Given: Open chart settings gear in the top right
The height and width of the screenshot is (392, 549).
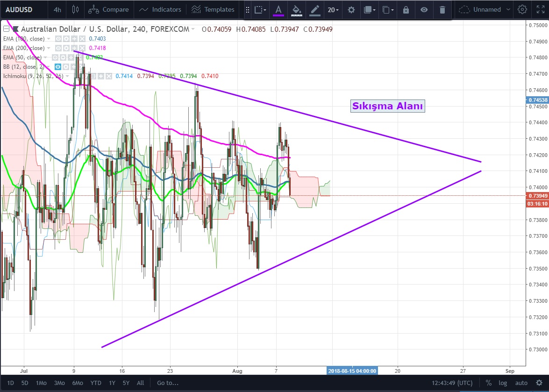Looking at the screenshot, I should point(522,9).
